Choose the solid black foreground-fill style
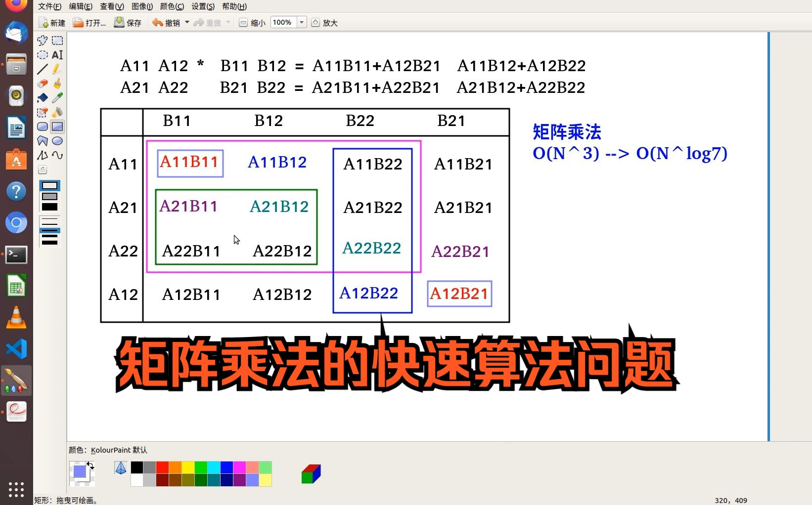 click(x=49, y=207)
